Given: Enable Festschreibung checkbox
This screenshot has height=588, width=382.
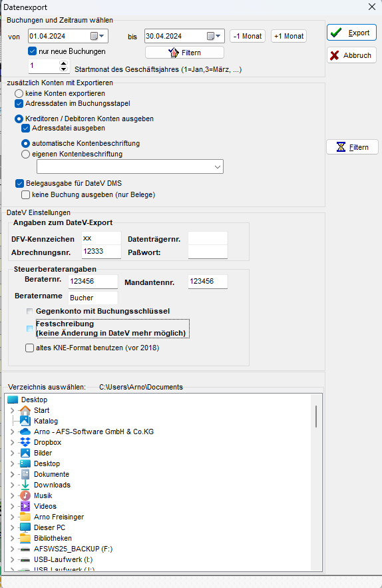Looking at the screenshot, I should click(x=30, y=328).
